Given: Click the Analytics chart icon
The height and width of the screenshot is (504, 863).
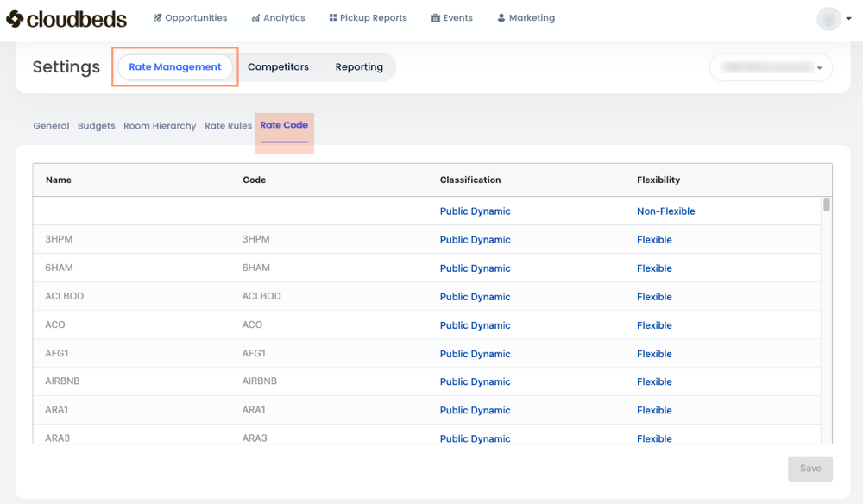Looking at the screenshot, I should point(255,18).
